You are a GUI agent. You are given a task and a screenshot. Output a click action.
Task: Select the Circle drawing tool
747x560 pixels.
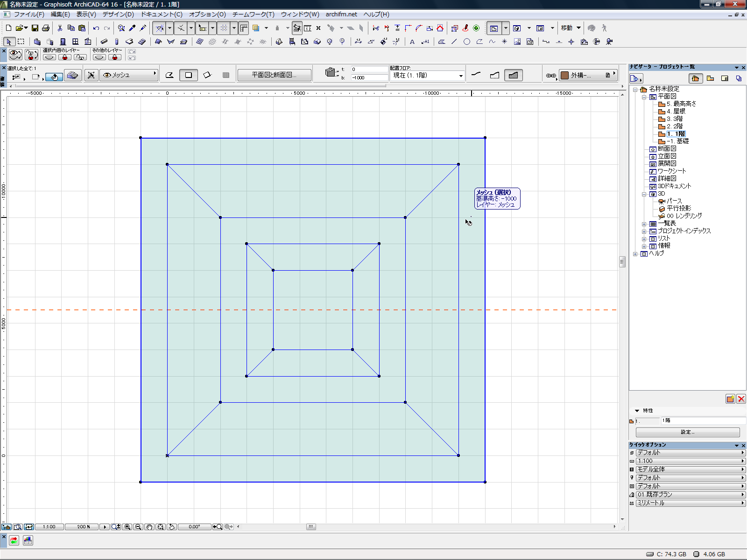coord(466,42)
